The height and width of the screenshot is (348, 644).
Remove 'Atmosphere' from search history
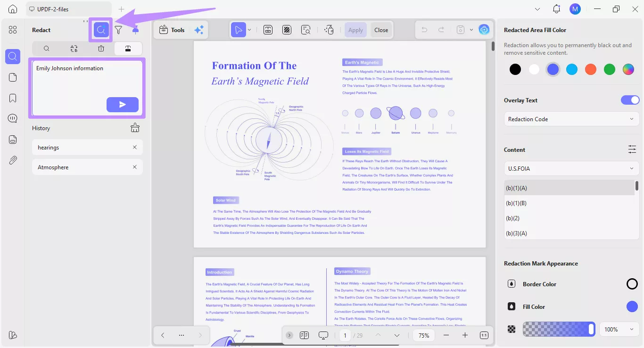click(135, 167)
